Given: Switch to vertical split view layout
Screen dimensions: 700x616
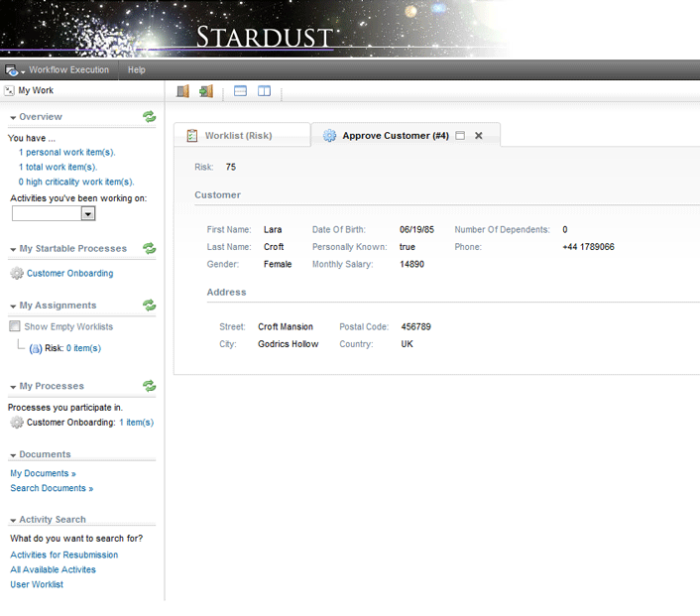Looking at the screenshot, I should coord(264,91).
